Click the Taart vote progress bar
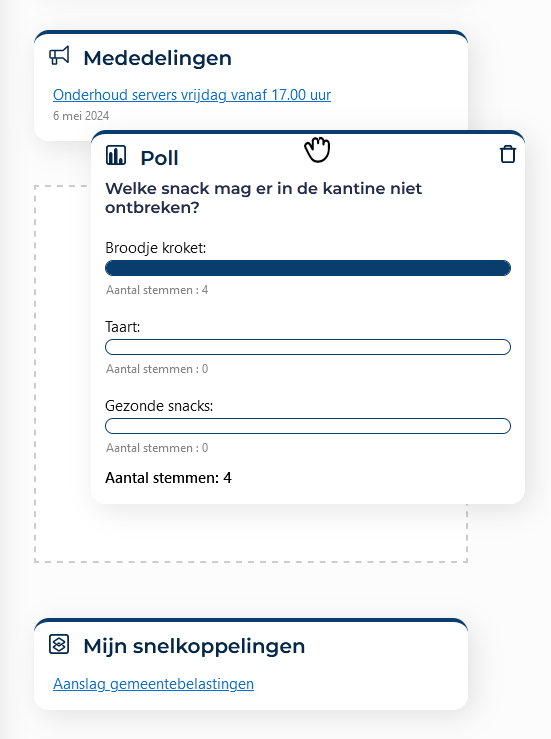The image size is (551, 739). tap(308, 347)
